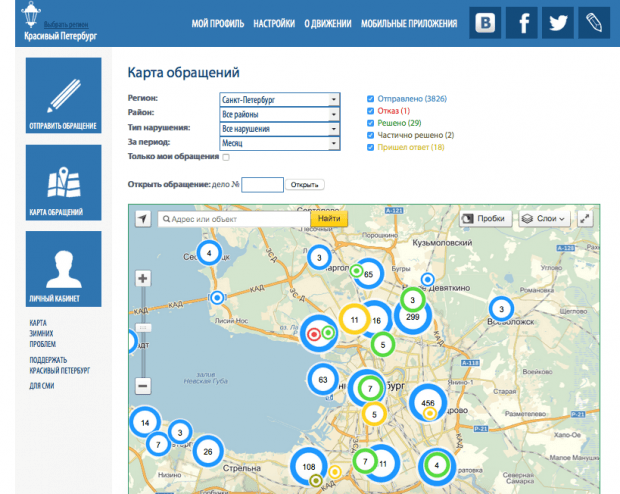
Task: Click the map geolocation arrow icon
Action: coord(143,218)
